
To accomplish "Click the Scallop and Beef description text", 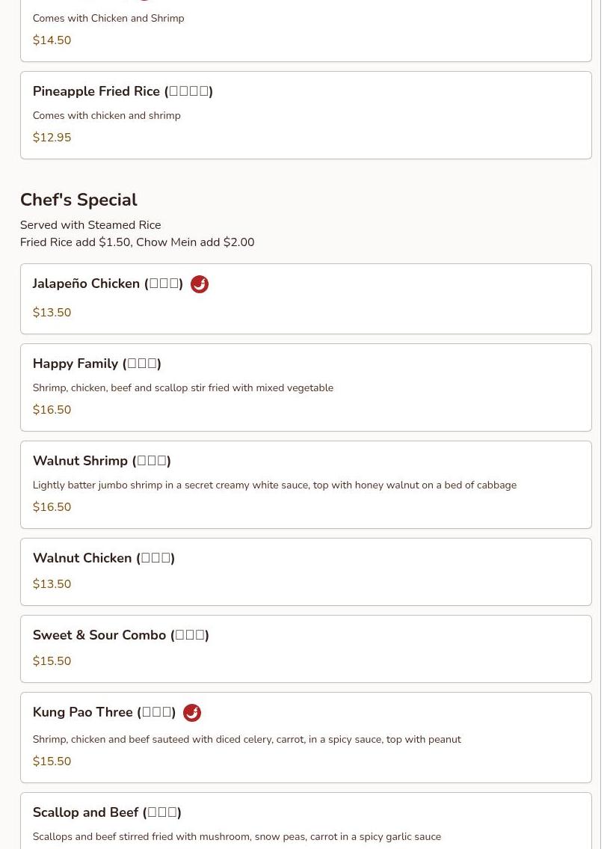I will pos(237,836).
